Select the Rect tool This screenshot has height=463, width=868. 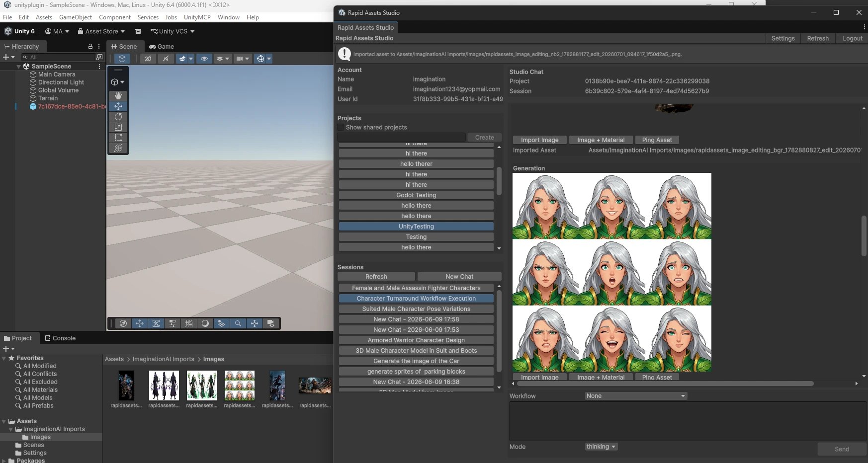tap(118, 137)
